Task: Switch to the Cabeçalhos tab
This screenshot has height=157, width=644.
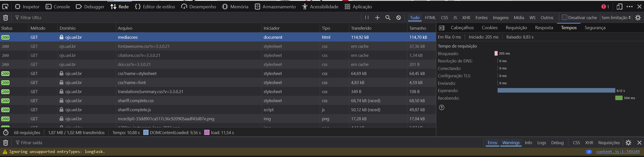Action: (x=462, y=28)
